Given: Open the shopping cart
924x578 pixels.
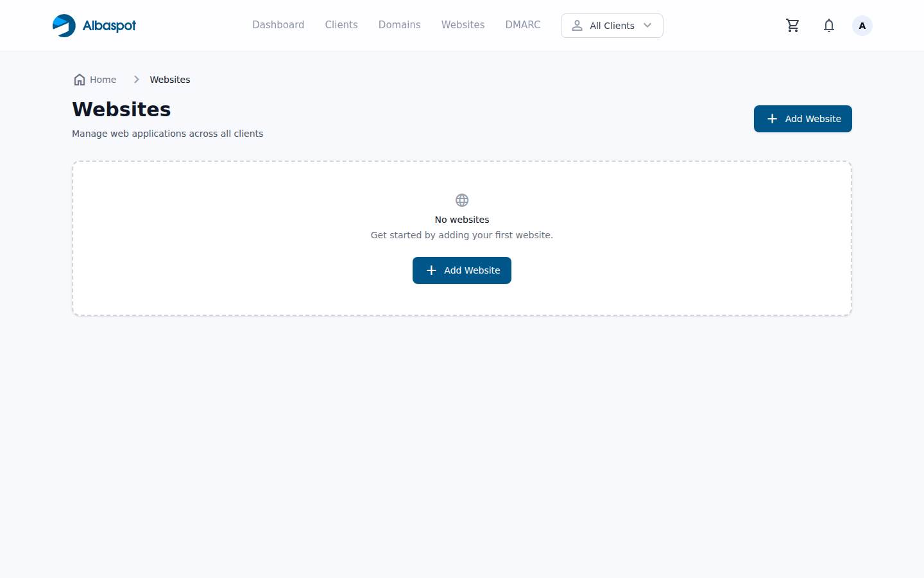Looking at the screenshot, I should tap(792, 26).
